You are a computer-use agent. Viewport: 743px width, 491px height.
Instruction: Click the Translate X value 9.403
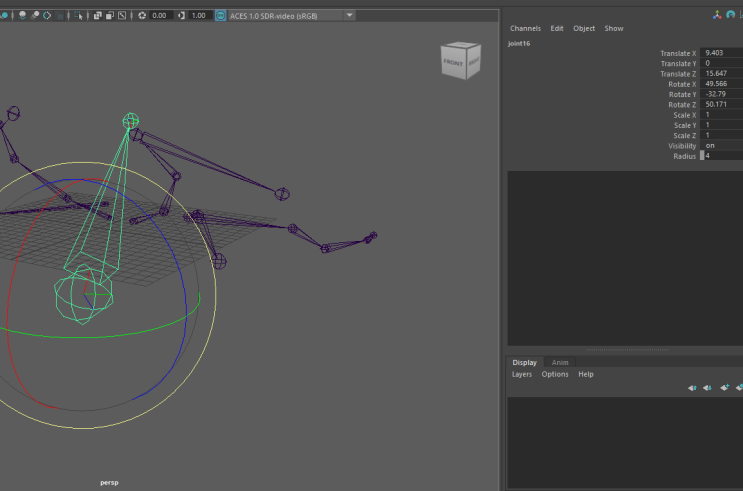(x=721, y=53)
